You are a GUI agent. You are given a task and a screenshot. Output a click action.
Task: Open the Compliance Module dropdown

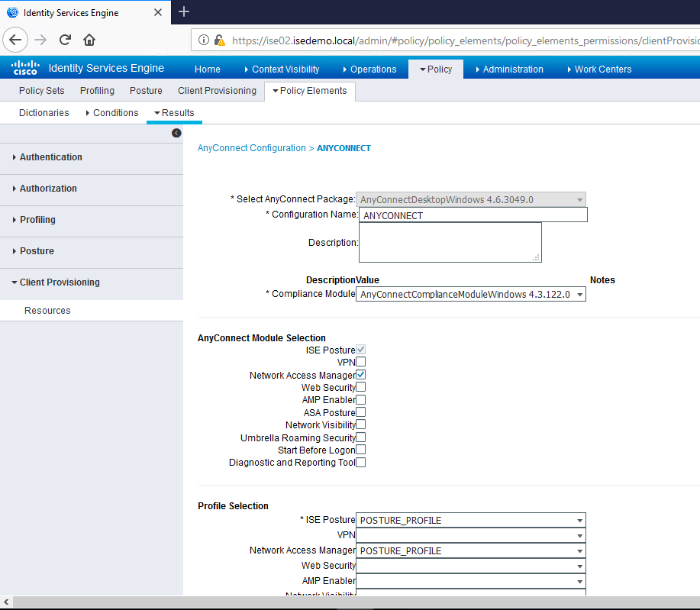point(471,294)
